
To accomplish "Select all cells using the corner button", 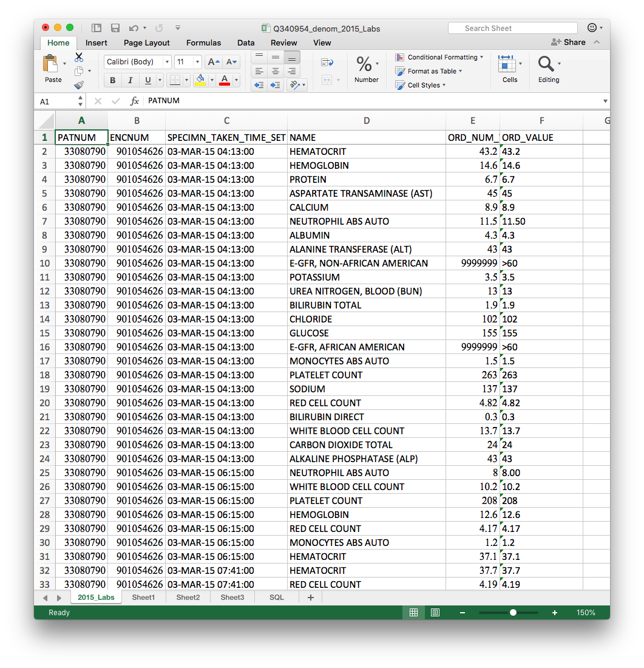I will pyautogui.click(x=46, y=121).
